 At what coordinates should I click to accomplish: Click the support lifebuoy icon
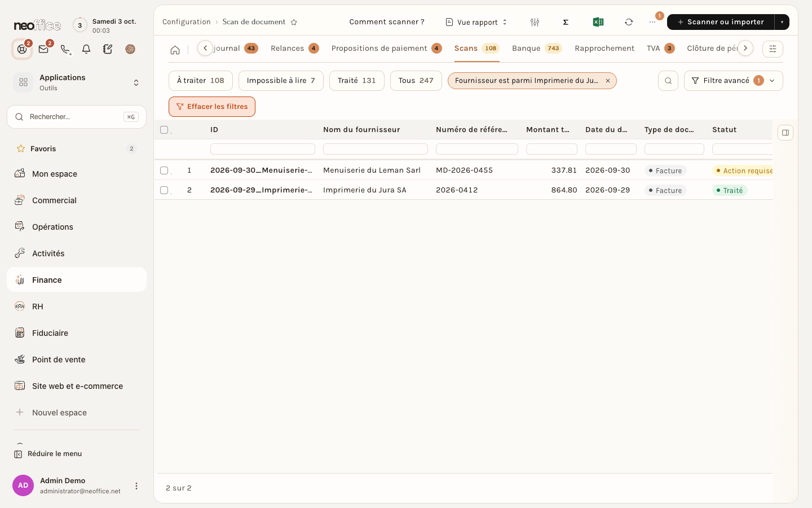22,49
